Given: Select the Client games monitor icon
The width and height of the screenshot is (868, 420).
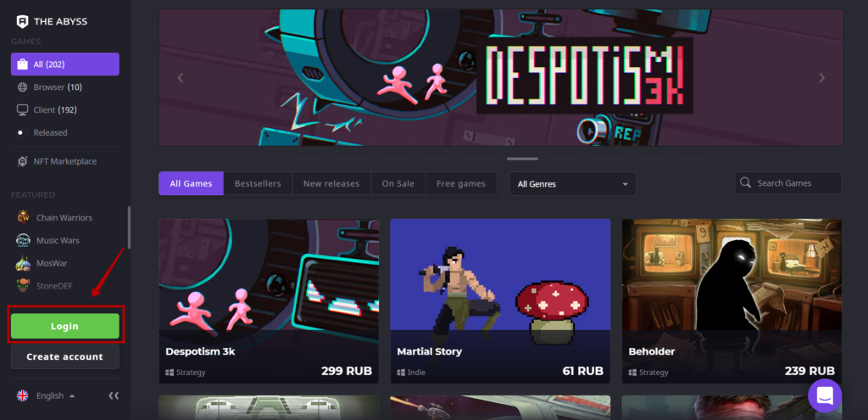Looking at the screenshot, I should pos(22,109).
